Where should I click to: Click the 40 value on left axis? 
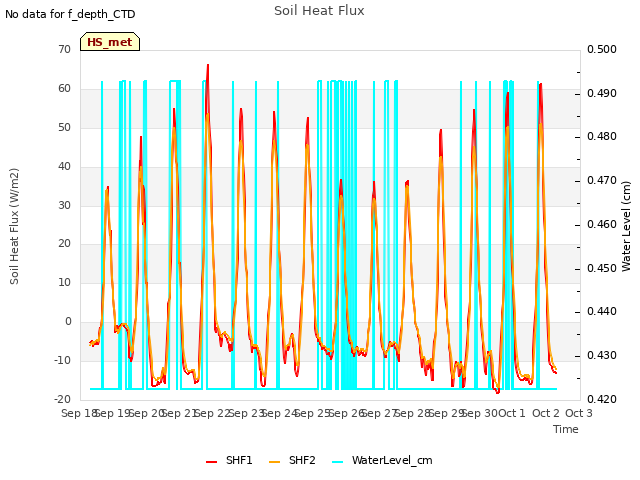coord(64,166)
